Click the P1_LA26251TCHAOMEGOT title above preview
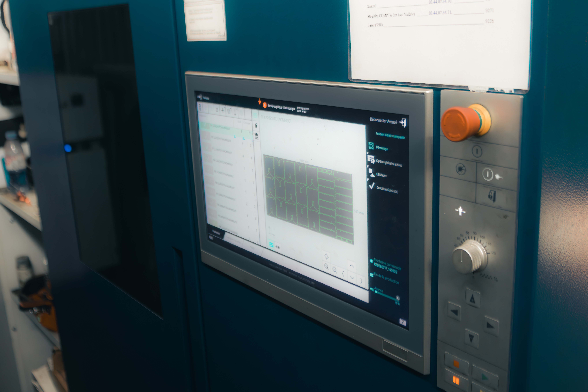This screenshot has width=588, height=392. 276,119
